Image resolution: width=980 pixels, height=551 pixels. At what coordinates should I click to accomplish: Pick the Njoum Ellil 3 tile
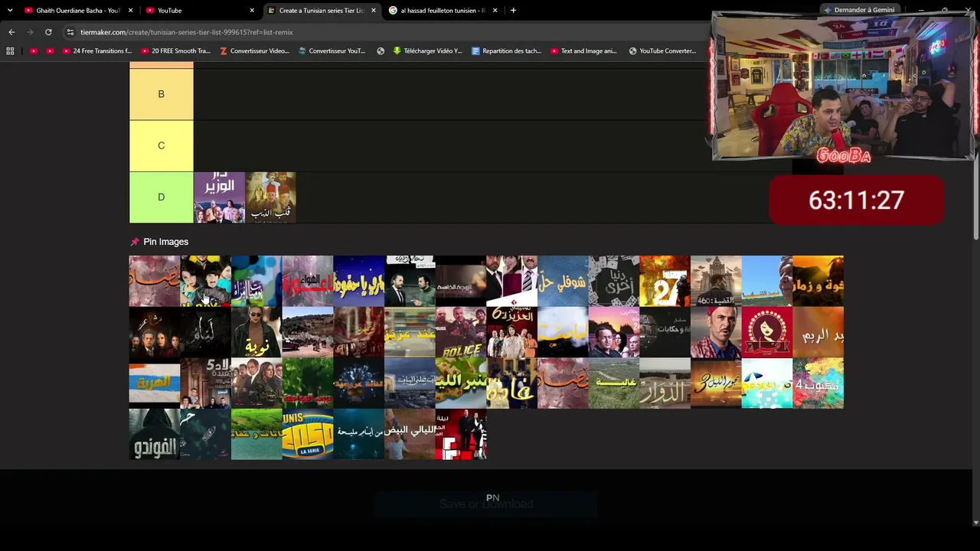coord(716,383)
